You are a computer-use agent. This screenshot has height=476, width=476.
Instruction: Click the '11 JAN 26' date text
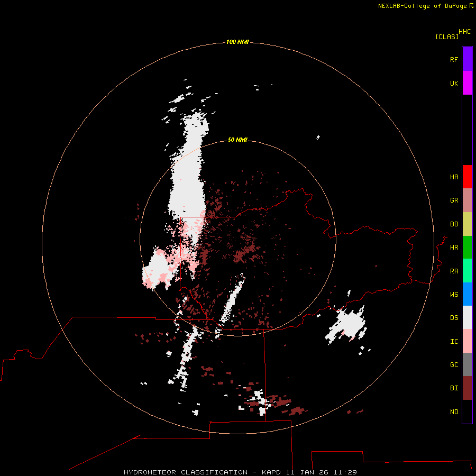click(x=307, y=472)
